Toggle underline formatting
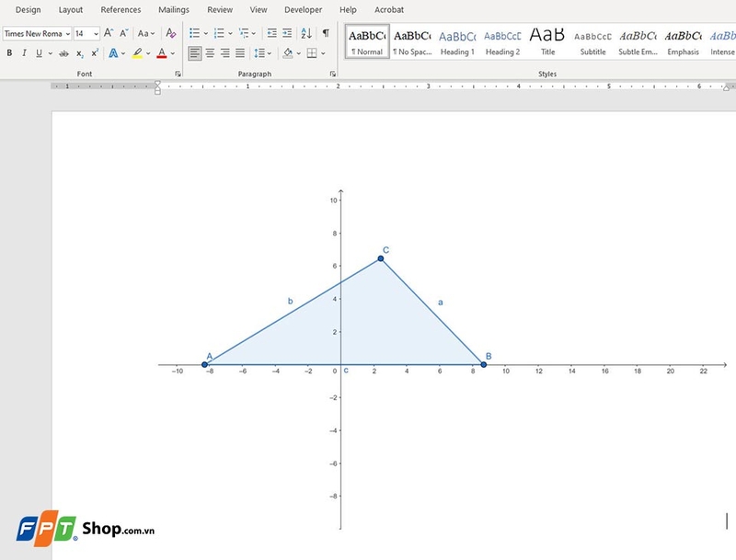Image resolution: width=736 pixels, height=560 pixels. pyautogui.click(x=39, y=53)
